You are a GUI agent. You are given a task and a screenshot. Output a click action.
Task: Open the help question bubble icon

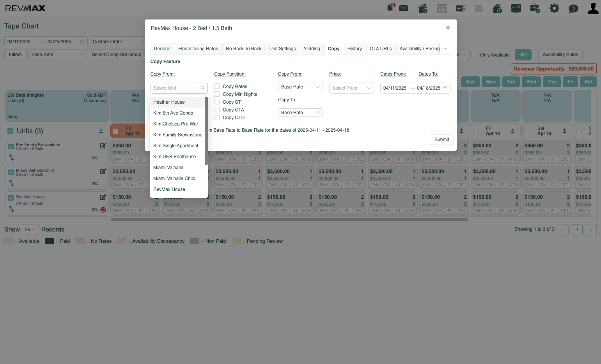(573, 9)
